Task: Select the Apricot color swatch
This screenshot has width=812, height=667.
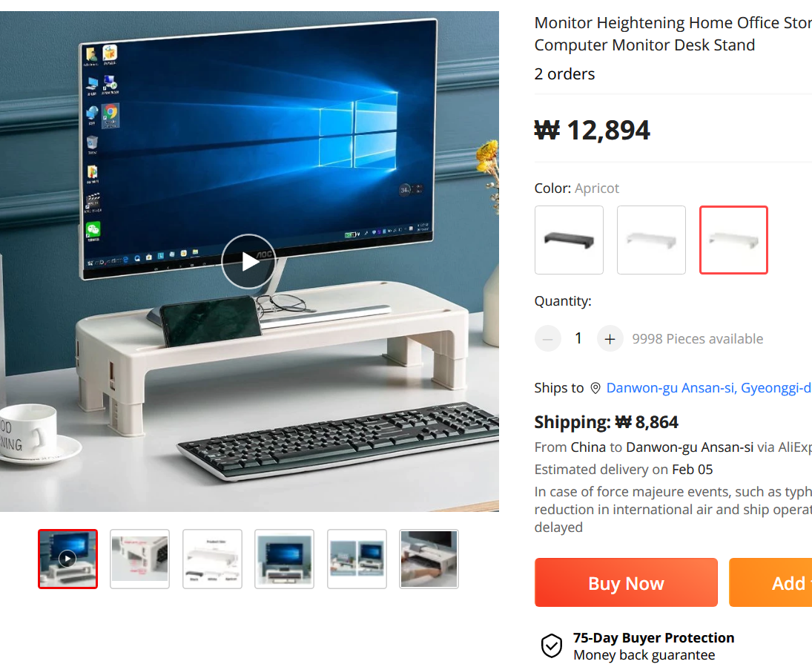Action: tap(734, 240)
